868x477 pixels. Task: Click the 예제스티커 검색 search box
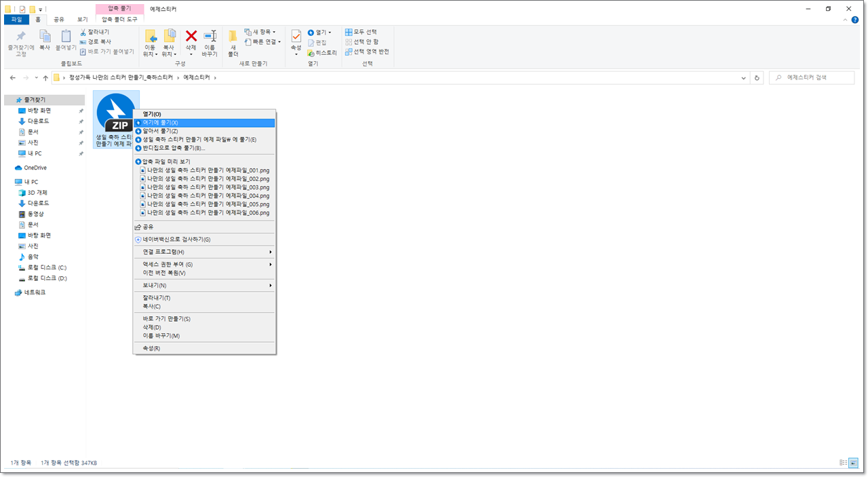click(x=810, y=78)
